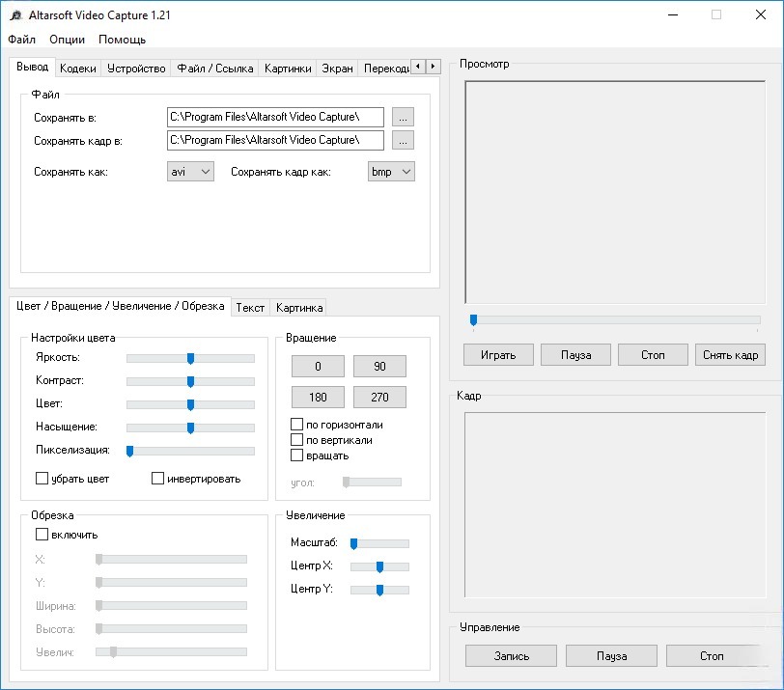This screenshot has width=784, height=690.
Task: Close the Altarsoft Video Capture window
Action: click(761, 15)
